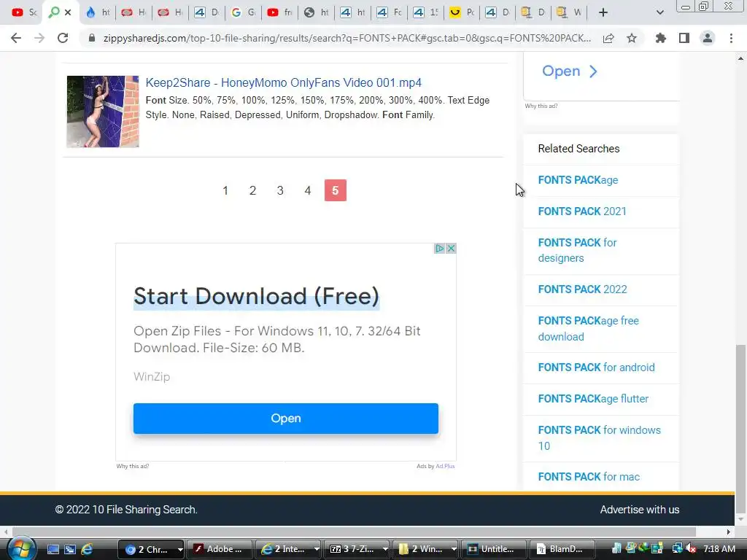Close the active search tab
Viewport: 747px width, 560px height.
click(x=68, y=12)
